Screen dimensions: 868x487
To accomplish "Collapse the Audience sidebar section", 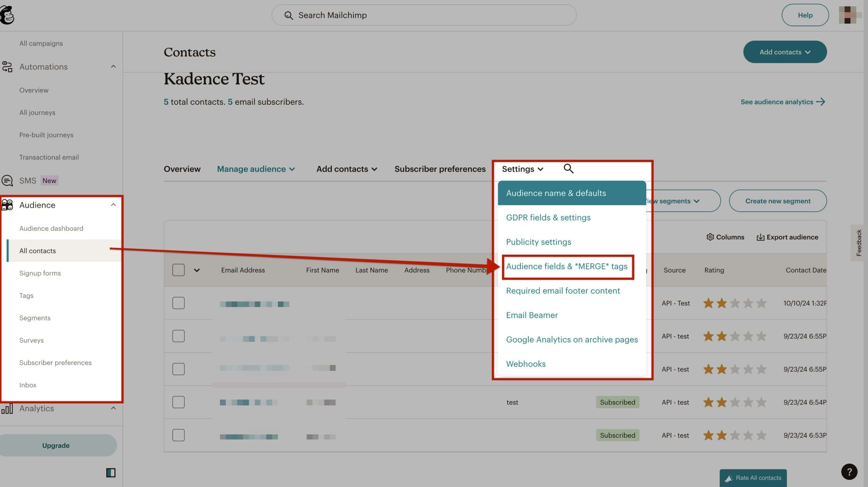I will point(114,205).
